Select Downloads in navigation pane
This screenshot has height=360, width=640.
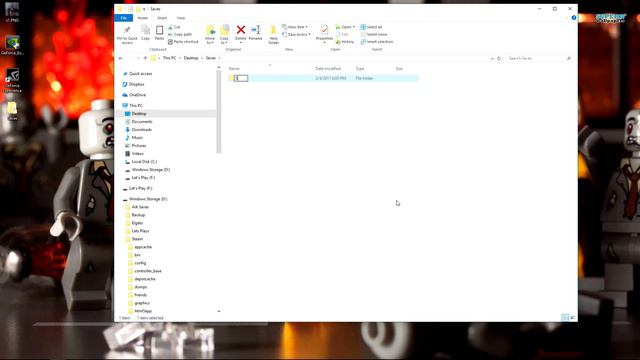(x=142, y=130)
